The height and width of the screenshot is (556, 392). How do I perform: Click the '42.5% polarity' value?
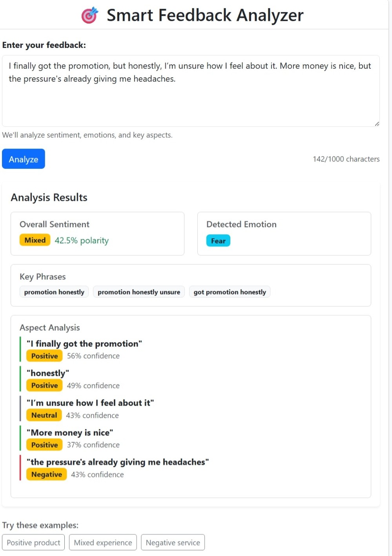(x=82, y=241)
